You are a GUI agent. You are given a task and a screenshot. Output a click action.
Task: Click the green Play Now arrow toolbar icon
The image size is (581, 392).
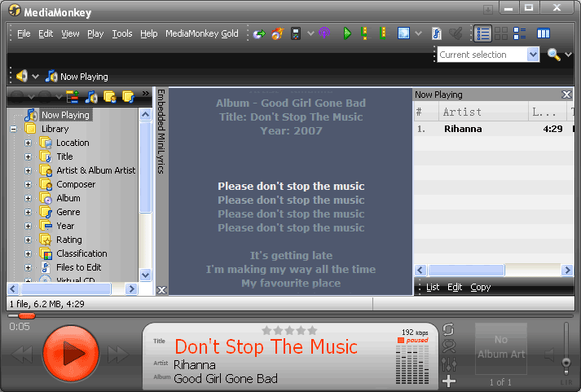click(347, 33)
